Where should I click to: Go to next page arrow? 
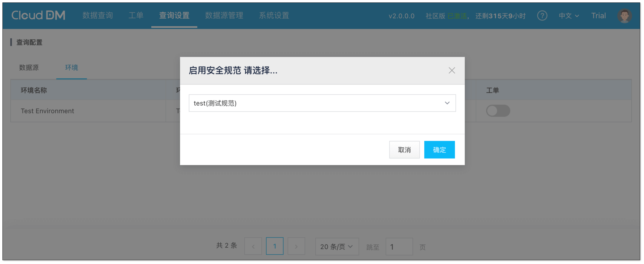pyautogui.click(x=296, y=246)
